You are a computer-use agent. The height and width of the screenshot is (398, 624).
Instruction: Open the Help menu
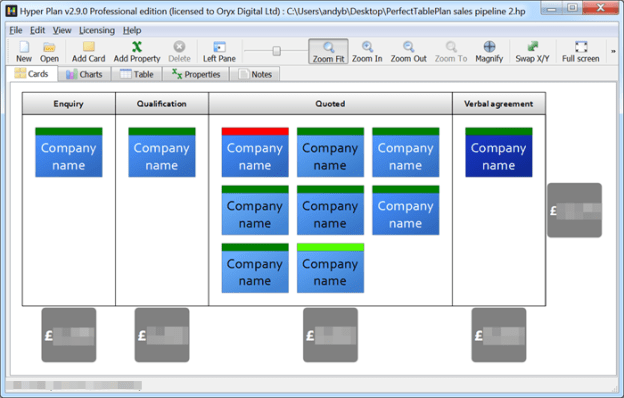[132, 30]
